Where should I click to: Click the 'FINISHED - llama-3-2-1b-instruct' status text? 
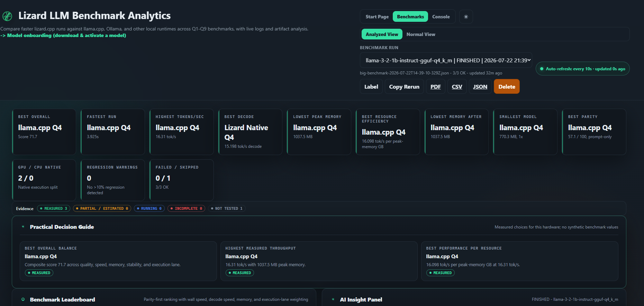[575, 299]
